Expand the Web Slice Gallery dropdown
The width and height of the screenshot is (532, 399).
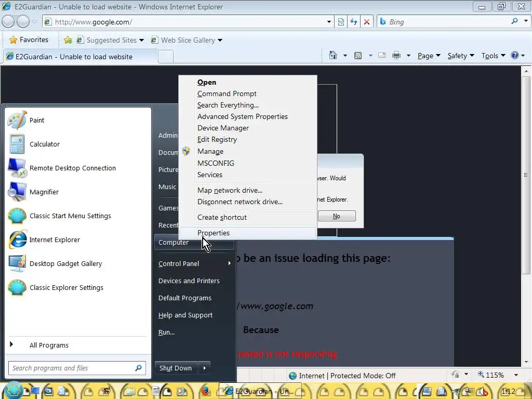220,41
